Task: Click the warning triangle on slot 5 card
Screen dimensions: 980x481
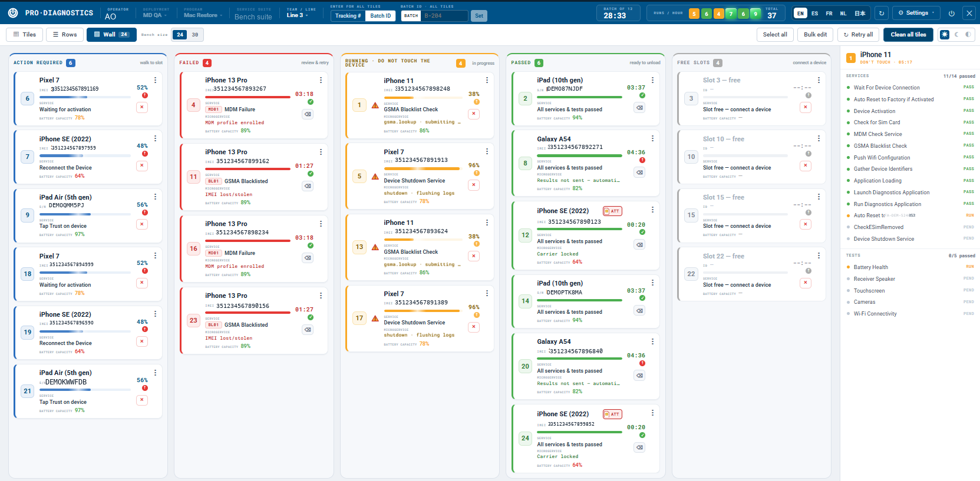Action: 375,177
